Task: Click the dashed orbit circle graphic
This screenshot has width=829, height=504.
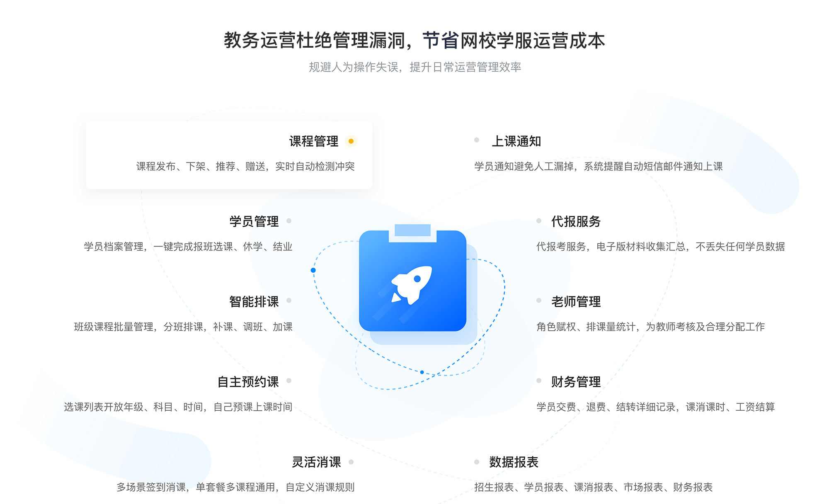Action: (414, 290)
